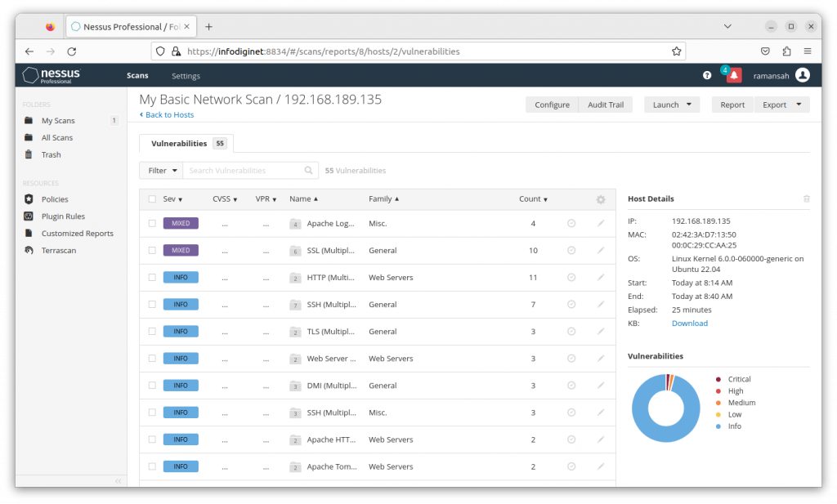Check the DMI (Multiple) row checkbox
This screenshot has width=837, height=504.
point(152,385)
